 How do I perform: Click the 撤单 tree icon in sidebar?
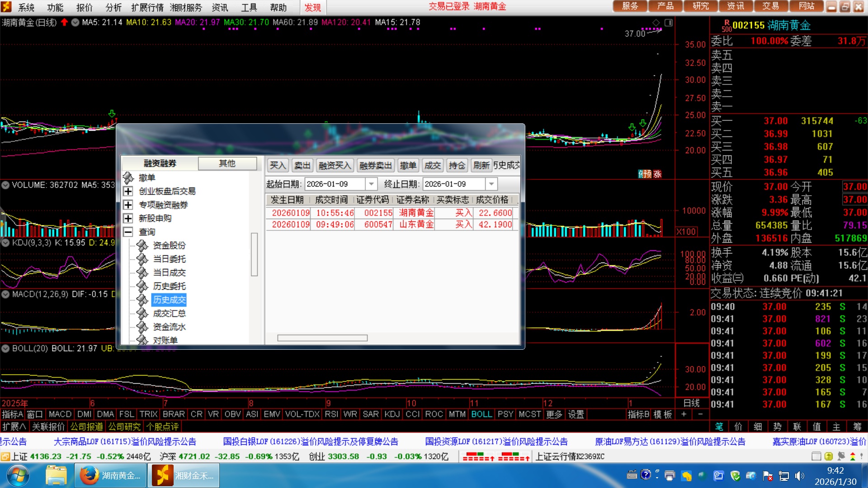[128, 178]
